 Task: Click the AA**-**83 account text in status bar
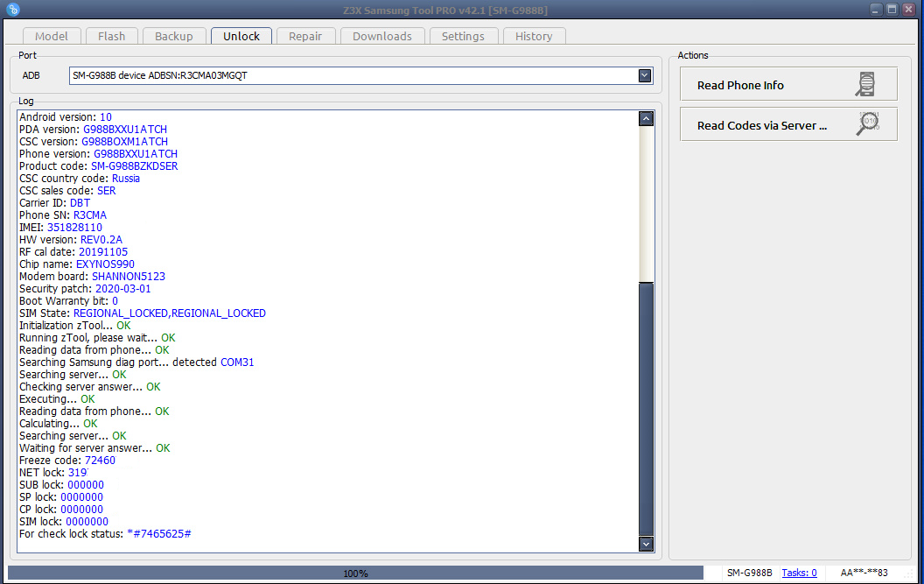pos(864,573)
